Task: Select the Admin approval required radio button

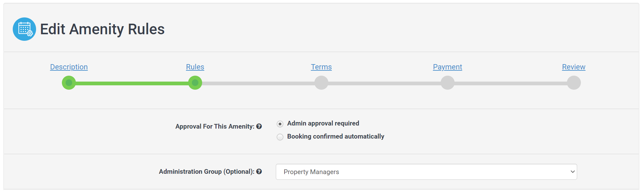Action: coord(280,124)
